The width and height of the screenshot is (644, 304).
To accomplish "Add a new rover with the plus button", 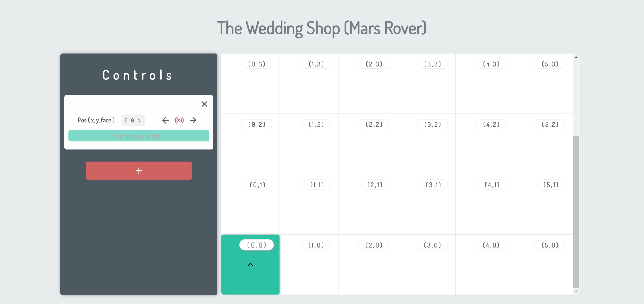I will [x=139, y=170].
